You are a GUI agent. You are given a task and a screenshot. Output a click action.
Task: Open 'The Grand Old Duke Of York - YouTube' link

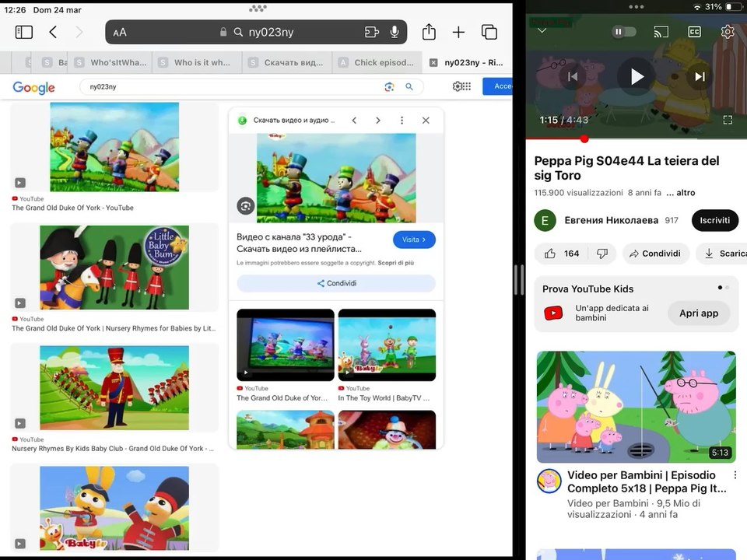(x=73, y=208)
